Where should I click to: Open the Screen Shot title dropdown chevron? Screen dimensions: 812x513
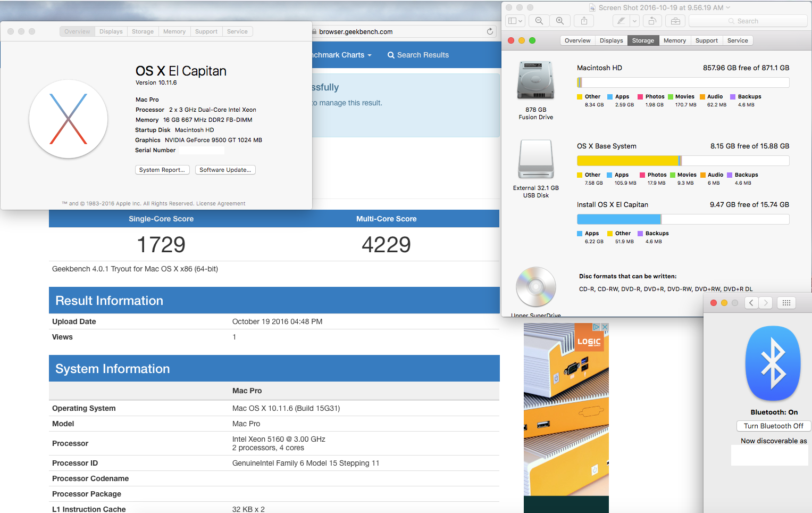[x=728, y=7]
